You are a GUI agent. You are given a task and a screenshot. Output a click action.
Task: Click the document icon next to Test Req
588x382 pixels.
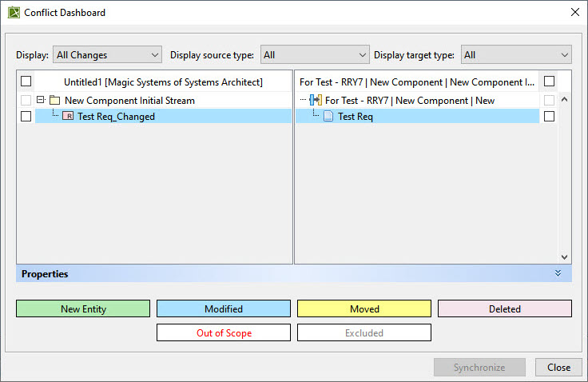click(x=328, y=117)
